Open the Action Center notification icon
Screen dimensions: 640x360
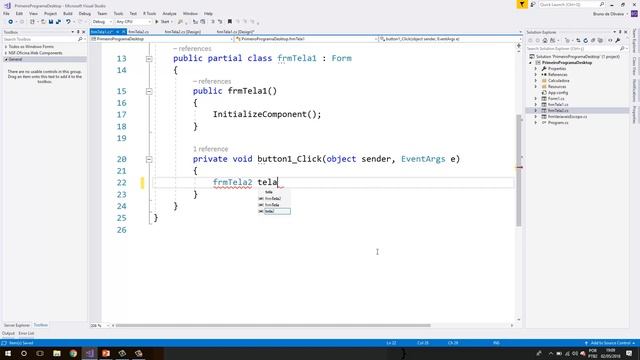[629, 353]
